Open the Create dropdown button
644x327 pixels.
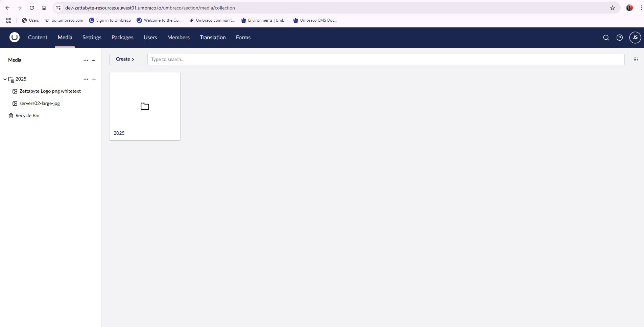(125, 59)
